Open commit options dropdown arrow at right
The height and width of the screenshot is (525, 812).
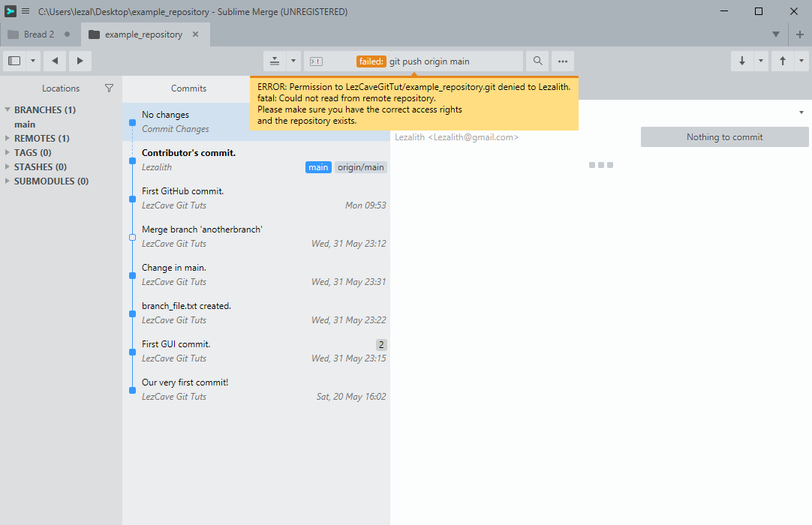click(801, 112)
